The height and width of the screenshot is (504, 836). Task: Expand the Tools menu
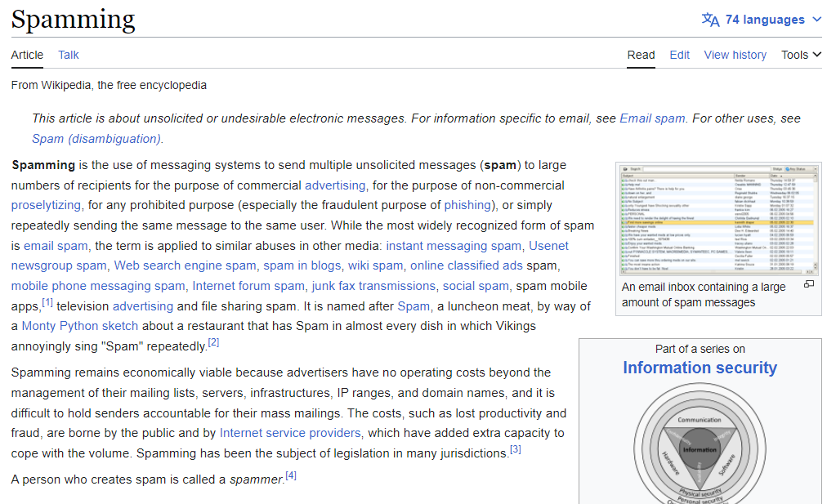[801, 55]
